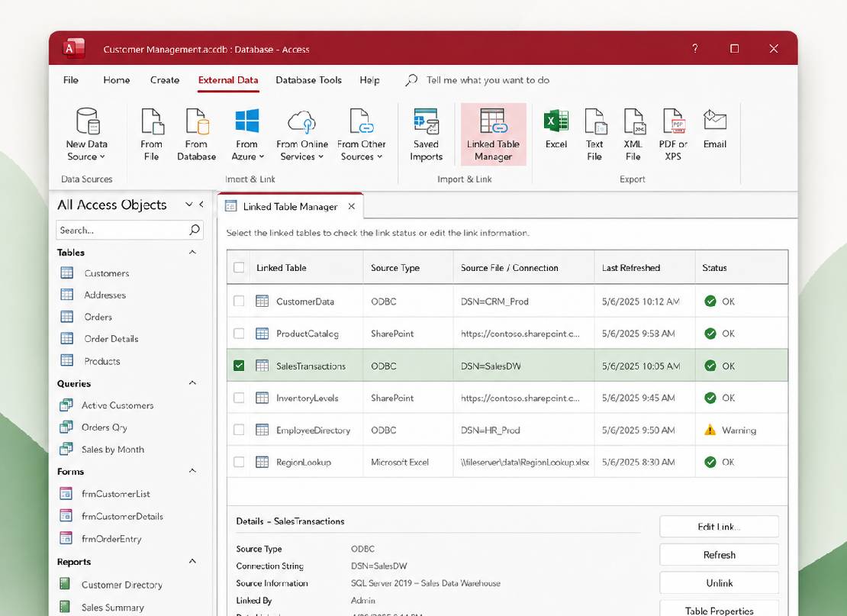This screenshot has height=616, width=847.
Task: Export to Text File
Action: (594, 134)
